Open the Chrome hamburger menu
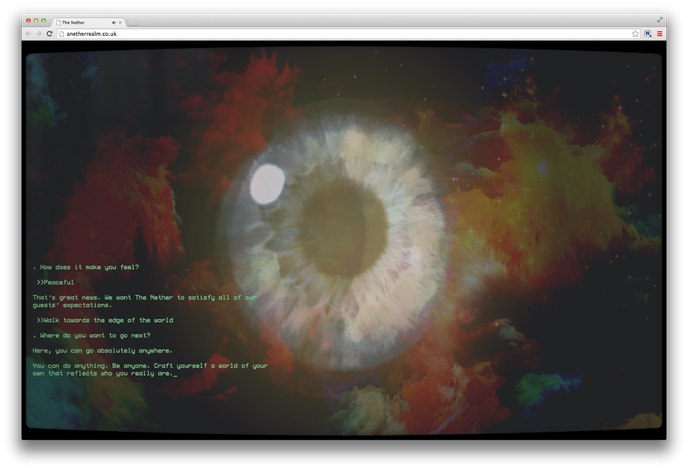This screenshot has height=470, width=688. click(x=659, y=33)
